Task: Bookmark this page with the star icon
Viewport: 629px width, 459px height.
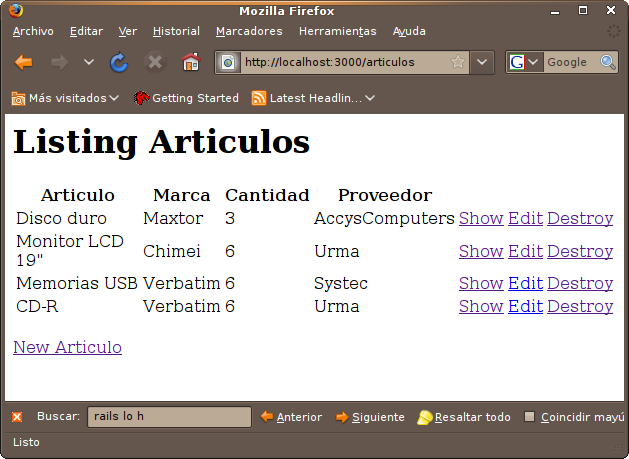Action: point(458,62)
